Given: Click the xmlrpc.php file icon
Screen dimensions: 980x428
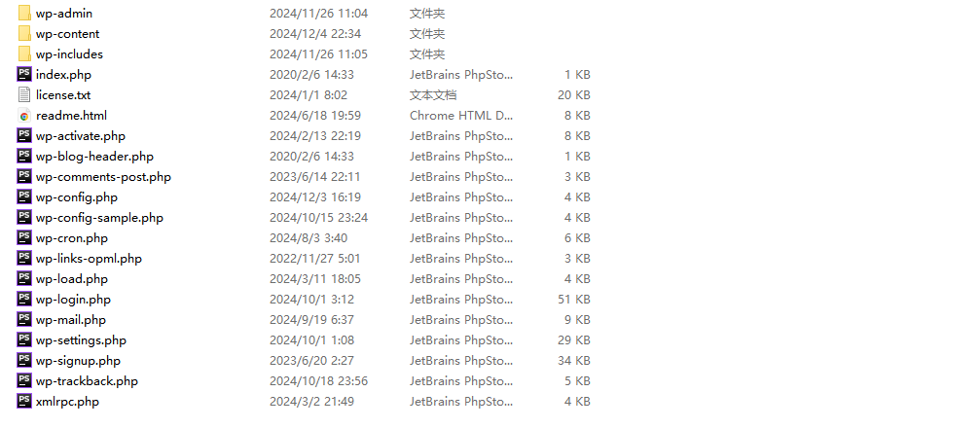Looking at the screenshot, I should pos(24,401).
